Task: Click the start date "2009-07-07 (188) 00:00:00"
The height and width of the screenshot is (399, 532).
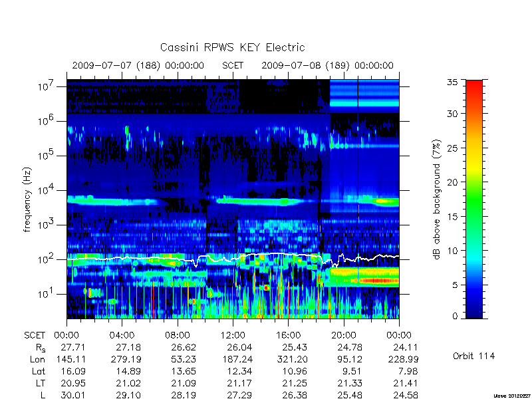Action: [x=138, y=65]
